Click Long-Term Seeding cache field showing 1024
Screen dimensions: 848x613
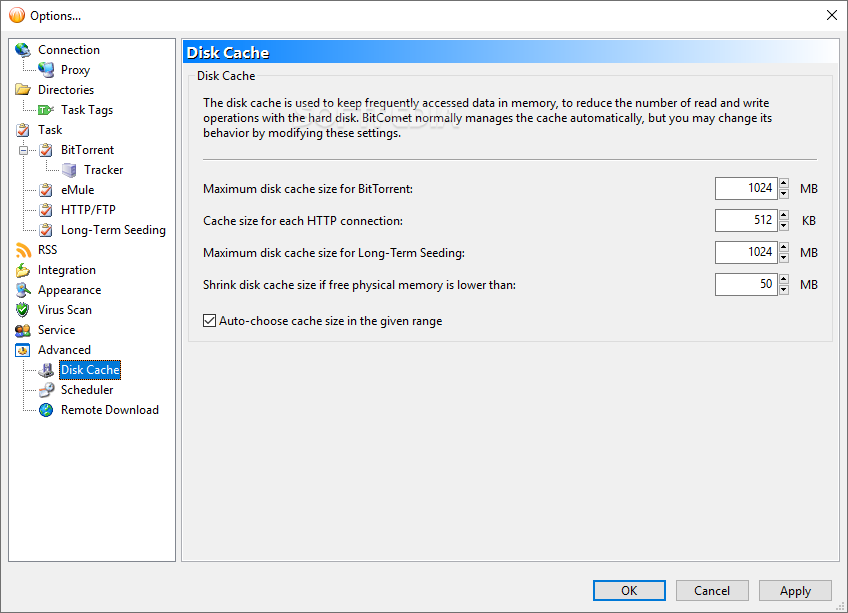coord(746,252)
